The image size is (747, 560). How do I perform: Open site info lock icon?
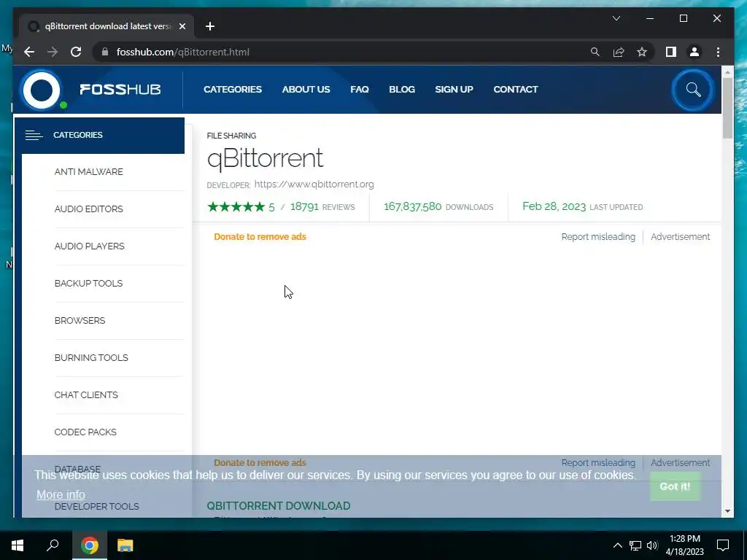coord(105,52)
